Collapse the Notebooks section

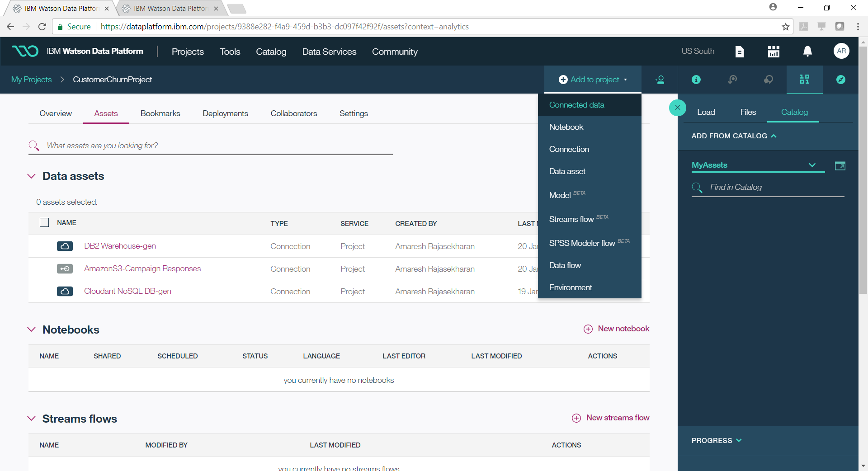tap(32, 330)
